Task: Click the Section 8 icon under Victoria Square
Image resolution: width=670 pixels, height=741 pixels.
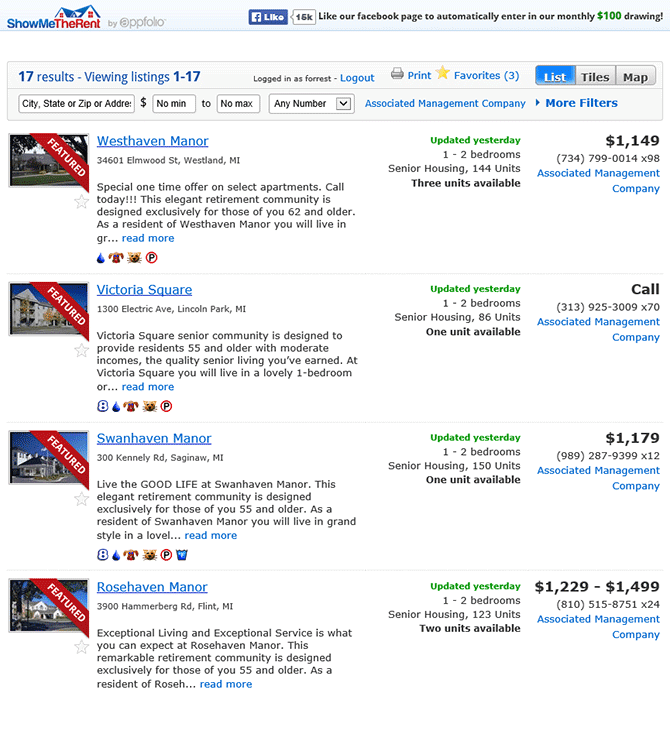Action: click(102, 406)
